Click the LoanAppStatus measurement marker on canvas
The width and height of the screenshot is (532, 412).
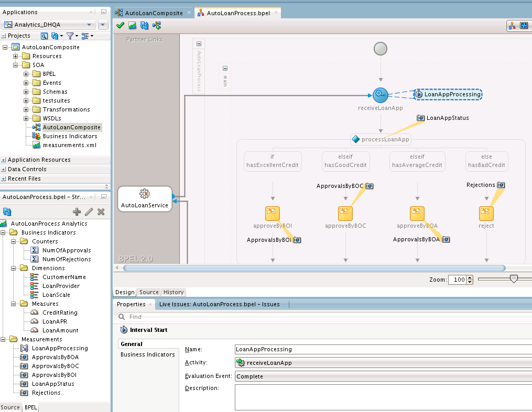(x=420, y=118)
